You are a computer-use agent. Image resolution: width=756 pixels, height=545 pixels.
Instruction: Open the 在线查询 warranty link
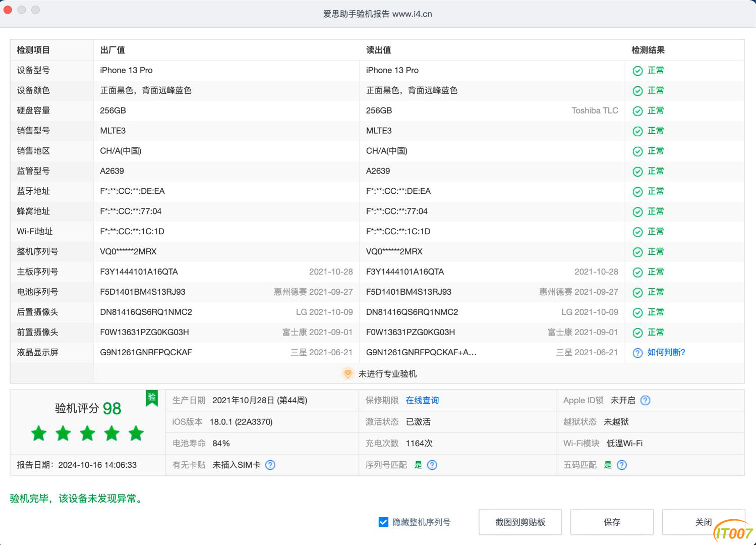coord(422,400)
